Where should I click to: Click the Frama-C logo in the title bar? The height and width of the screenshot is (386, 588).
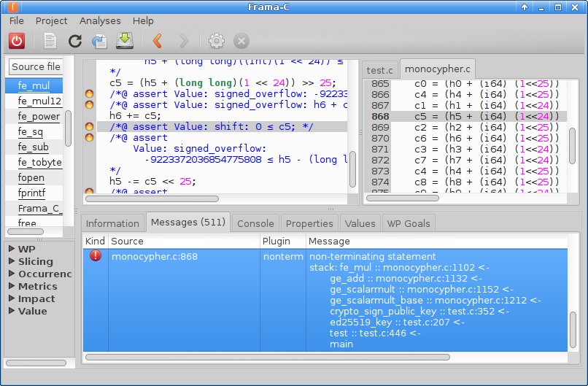point(13,7)
